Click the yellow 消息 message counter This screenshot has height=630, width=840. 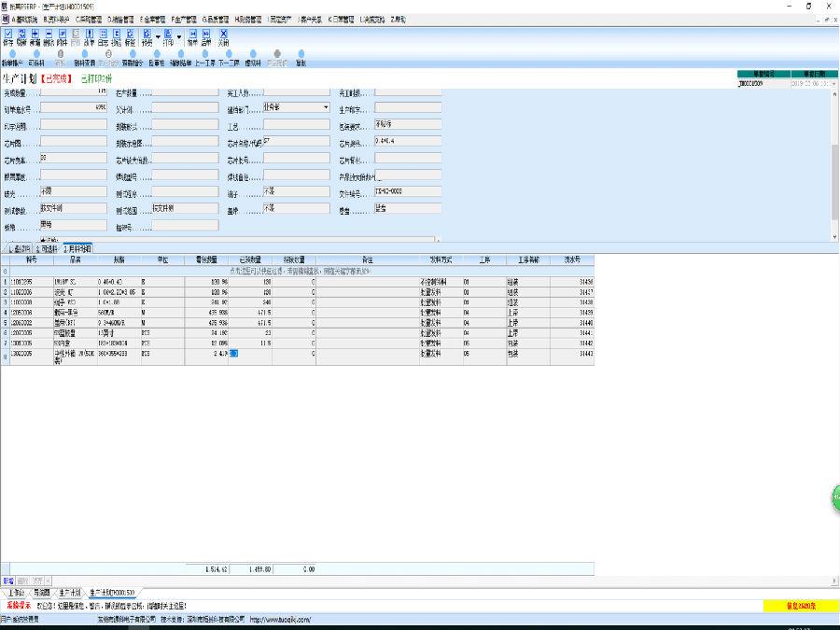pyautogui.click(x=801, y=606)
